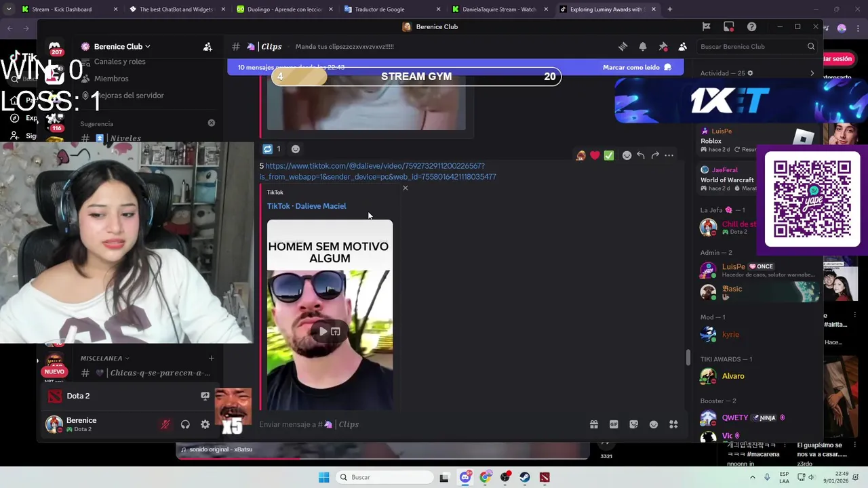
Task: Open new browser tab plus button
Action: click(669, 9)
